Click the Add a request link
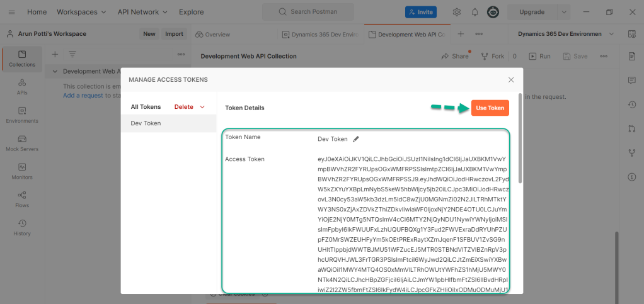 coord(83,96)
